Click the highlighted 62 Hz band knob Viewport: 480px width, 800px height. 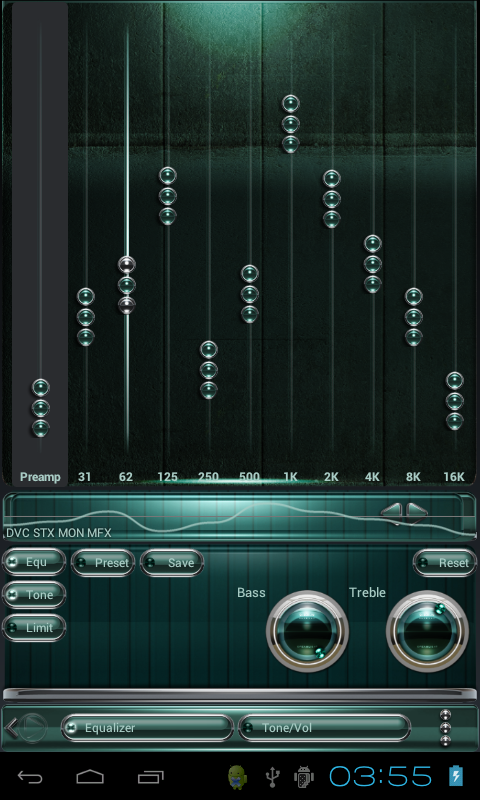(x=127, y=285)
